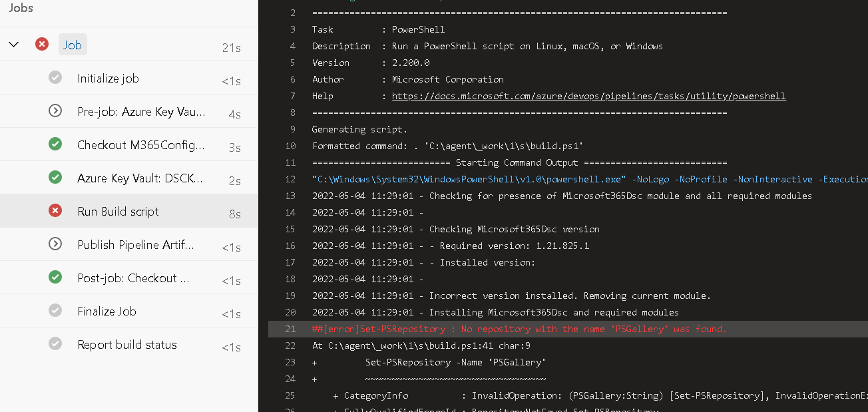Open the docs.microsoft.com powershell help link
The height and width of the screenshot is (412, 868).
click(588, 96)
